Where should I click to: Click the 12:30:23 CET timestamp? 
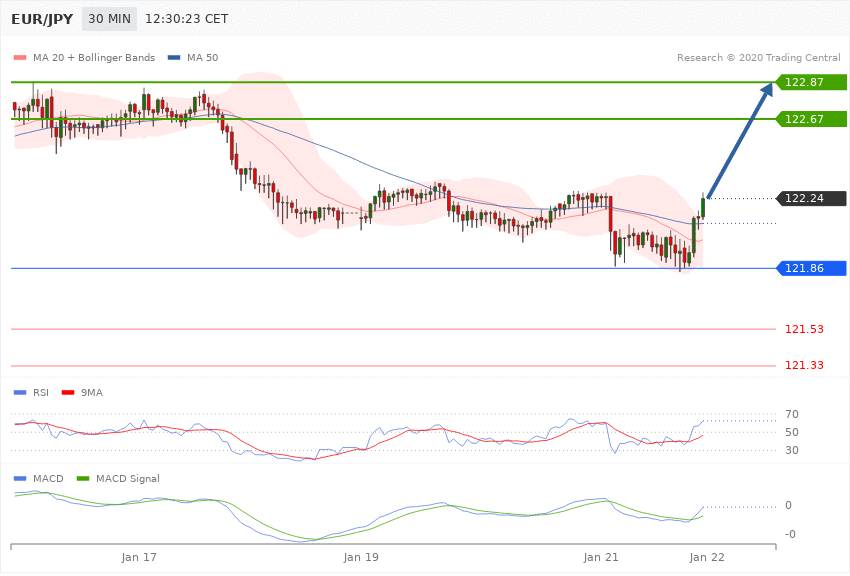coord(186,19)
